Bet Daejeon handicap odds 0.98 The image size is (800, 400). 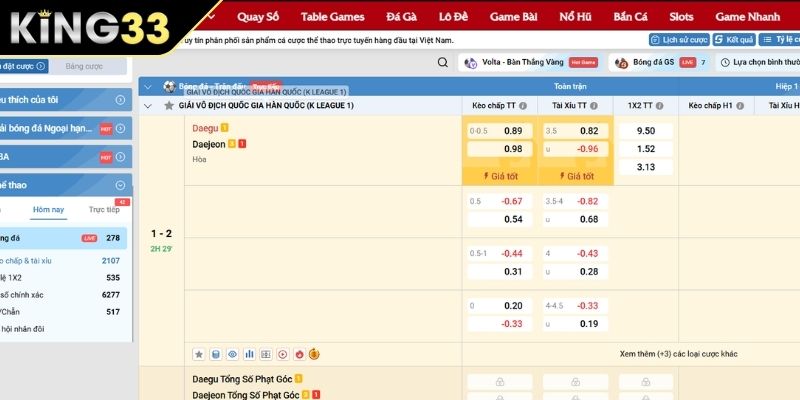(500, 148)
